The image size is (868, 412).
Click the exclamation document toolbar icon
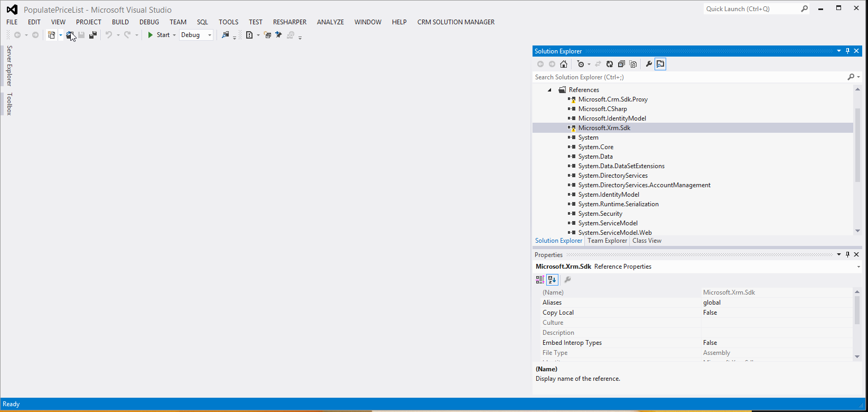coord(249,35)
